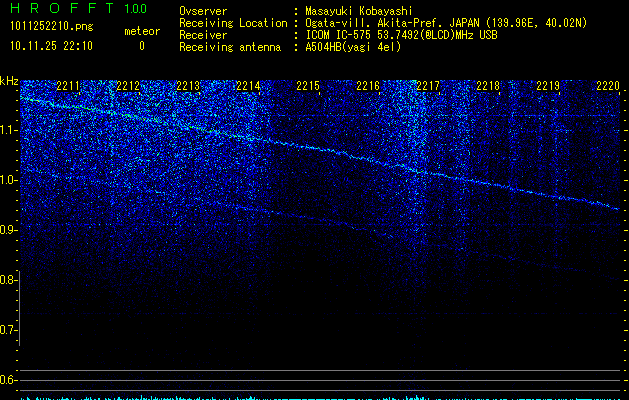Click the HROFFT 1.0.0 title text
The image size is (629, 400).
click(x=78, y=8)
